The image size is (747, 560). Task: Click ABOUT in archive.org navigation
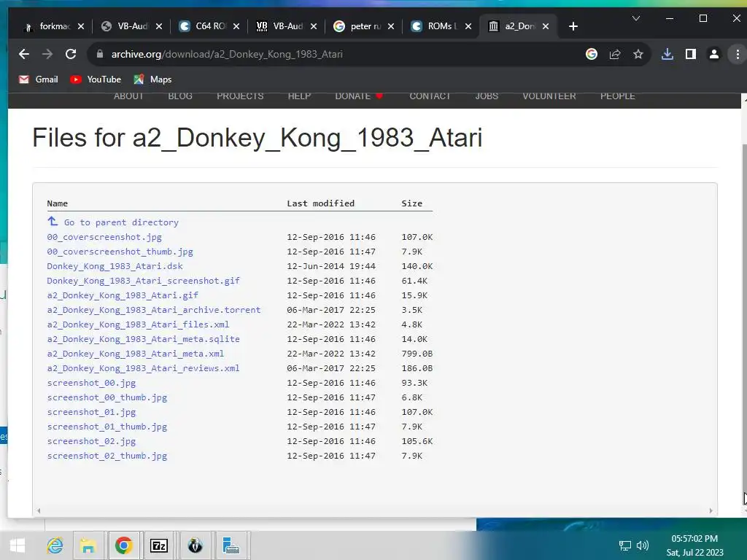128,96
